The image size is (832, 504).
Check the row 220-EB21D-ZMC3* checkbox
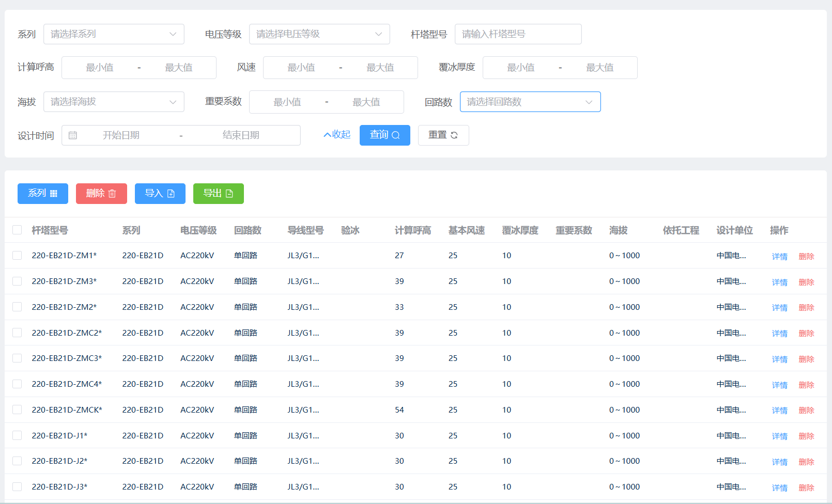pos(17,358)
